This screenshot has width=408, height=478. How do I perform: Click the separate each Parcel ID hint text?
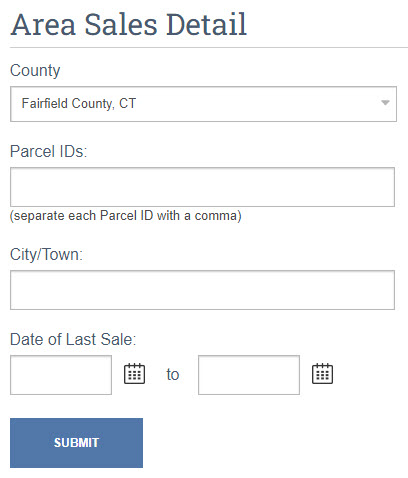pyautogui.click(x=126, y=216)
